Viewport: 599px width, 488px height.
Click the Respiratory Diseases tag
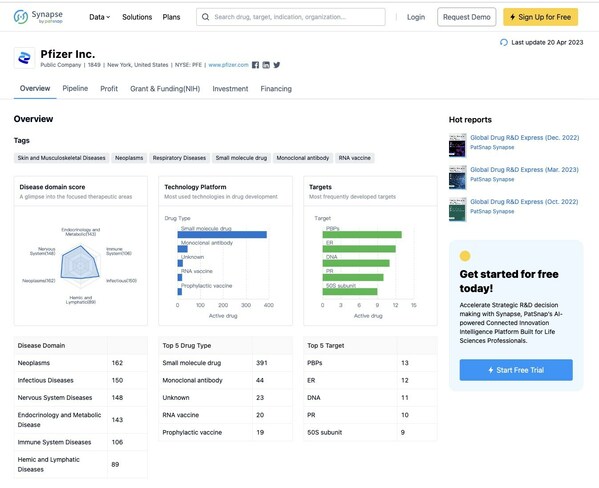(179, 158)
